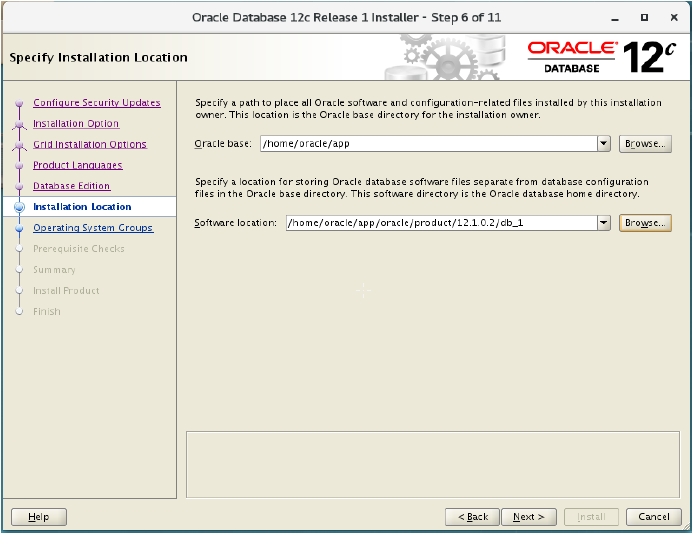Go Back to previous installer step
The width and height of the screenshot is (693, 534).
[x=472, y=517]
